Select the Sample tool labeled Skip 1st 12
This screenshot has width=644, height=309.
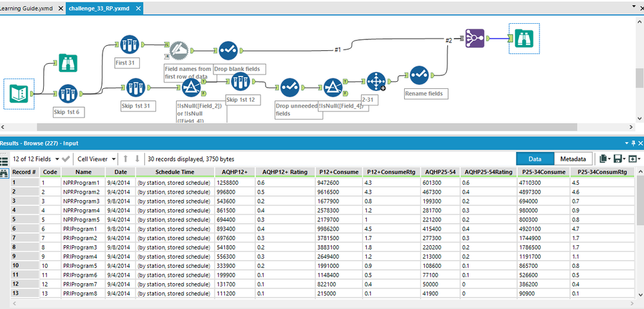pyautogui.click(x=240, y=82)
